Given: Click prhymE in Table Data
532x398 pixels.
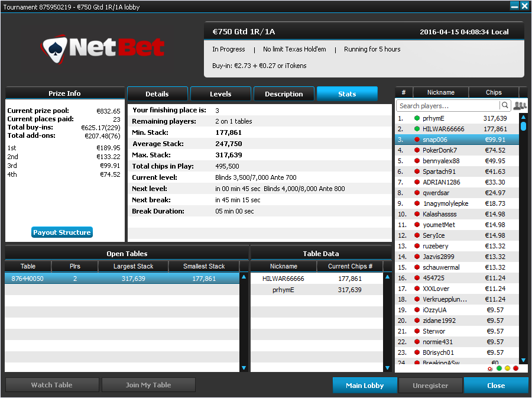Looking at the screenshot, I should (283, 290).
